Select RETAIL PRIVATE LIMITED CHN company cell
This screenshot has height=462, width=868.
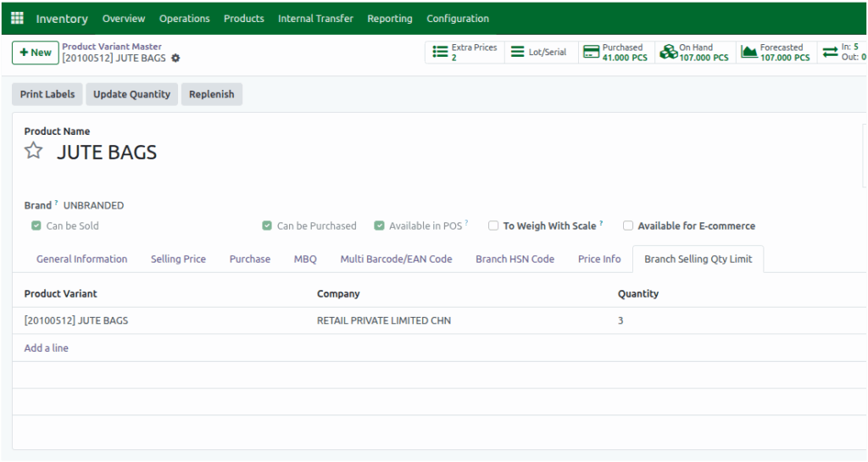click(x=384, y=320)
